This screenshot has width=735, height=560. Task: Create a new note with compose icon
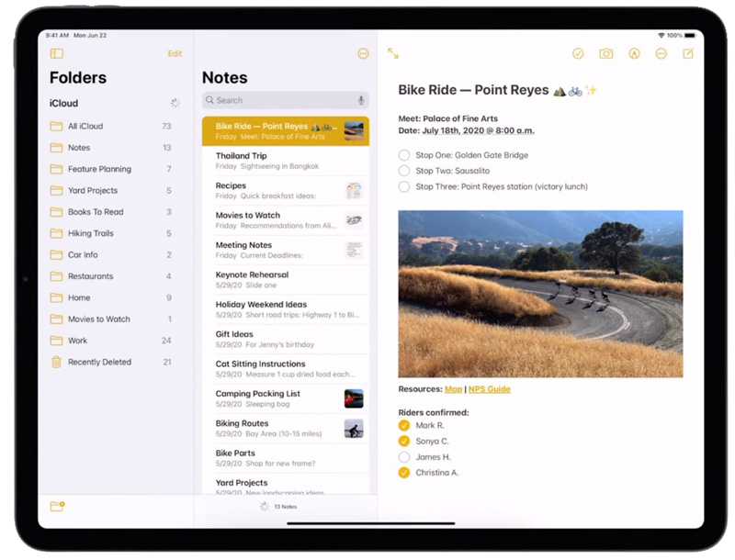point(688,53)
